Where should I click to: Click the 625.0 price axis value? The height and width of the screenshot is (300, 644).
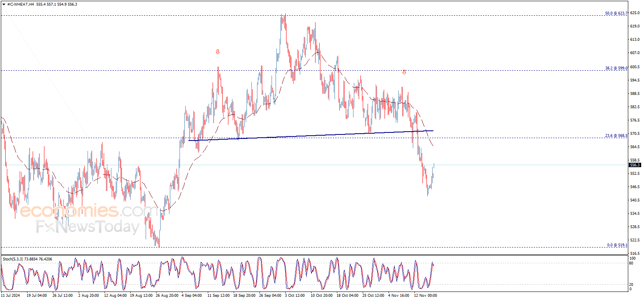pos(635,13)
